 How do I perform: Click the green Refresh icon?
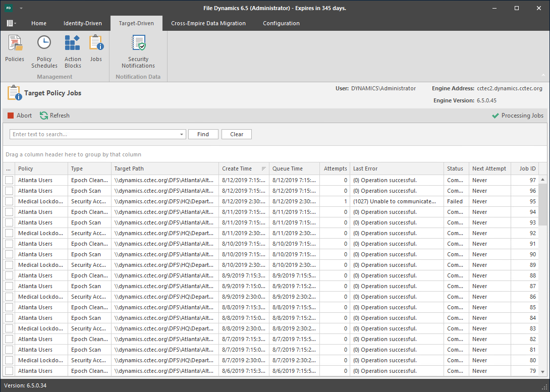pos(44,116)
